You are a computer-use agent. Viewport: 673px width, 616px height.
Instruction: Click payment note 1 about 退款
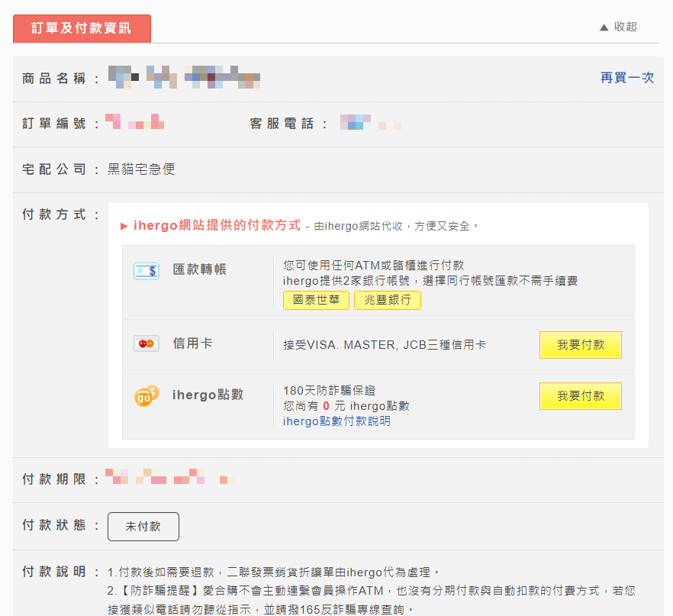click(x=273, y=572)
